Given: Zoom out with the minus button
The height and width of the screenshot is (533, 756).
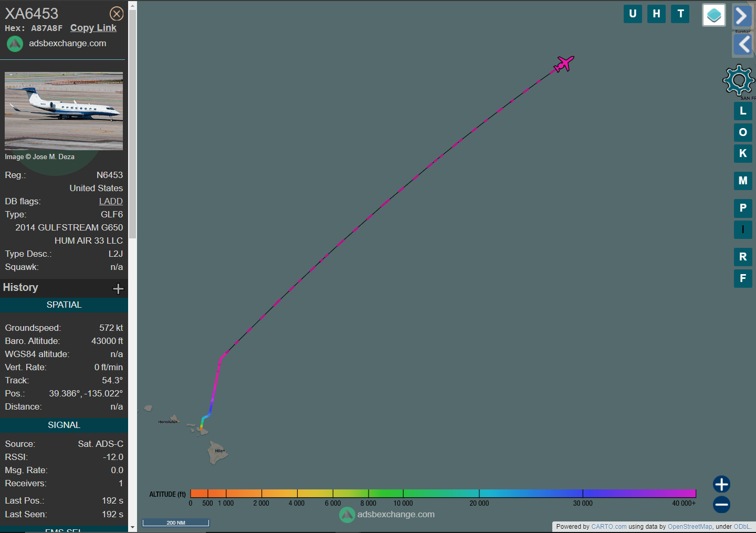Looking at the screenshot, I should pyautogui.click(x=721, y=505).
